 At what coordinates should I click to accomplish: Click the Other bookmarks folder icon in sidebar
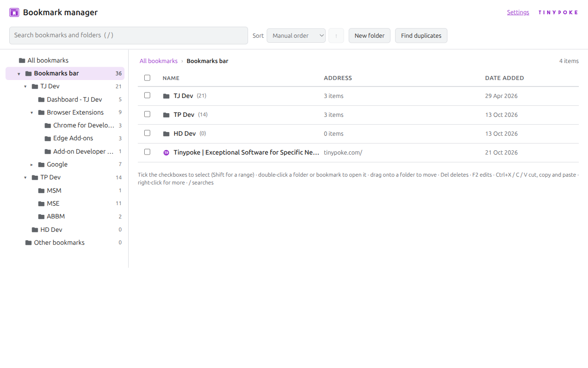click(28, 242)
